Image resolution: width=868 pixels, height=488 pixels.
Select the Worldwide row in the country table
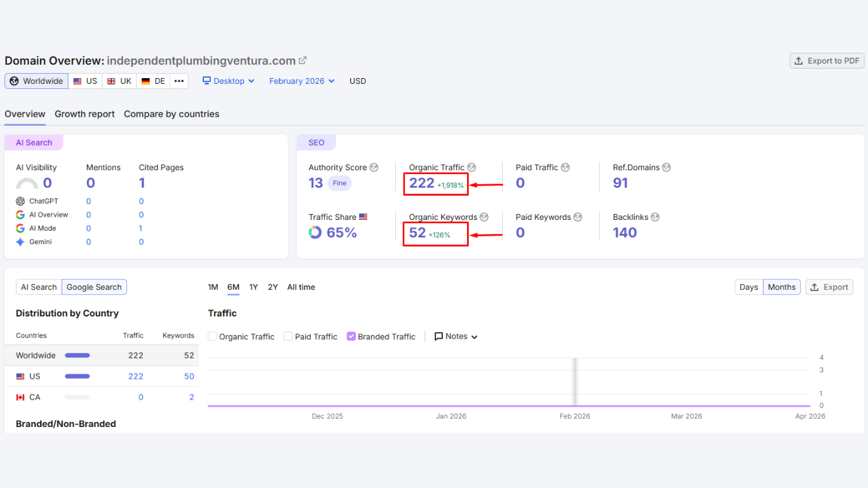102,356
